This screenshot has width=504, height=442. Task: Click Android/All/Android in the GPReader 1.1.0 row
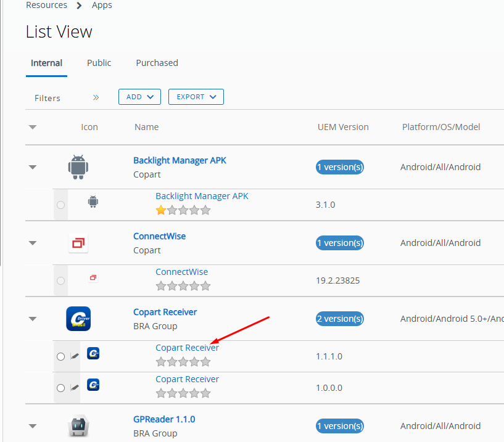point(440,426)
